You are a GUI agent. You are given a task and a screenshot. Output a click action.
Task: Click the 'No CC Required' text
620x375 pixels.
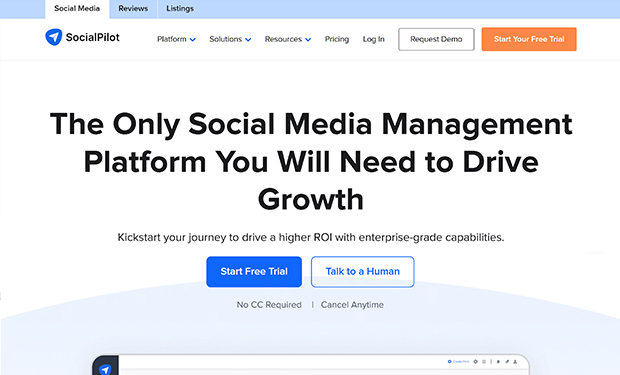tap(269, 305)
